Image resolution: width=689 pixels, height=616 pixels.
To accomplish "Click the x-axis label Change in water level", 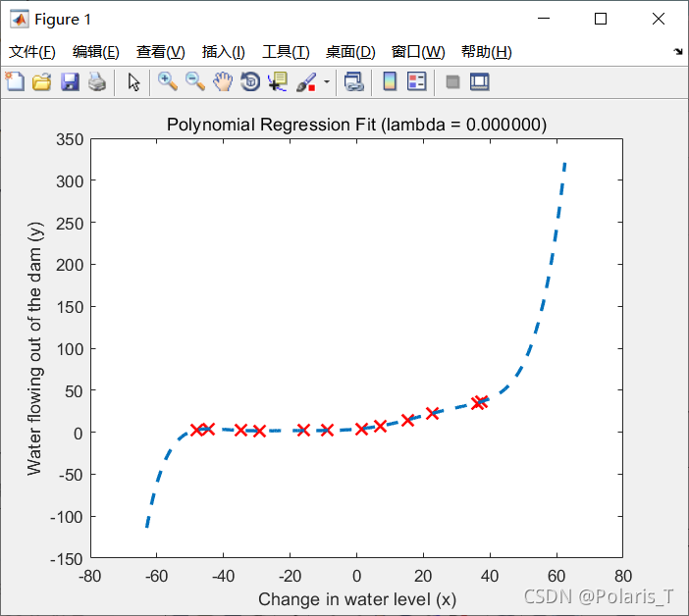I will [357, 599].
